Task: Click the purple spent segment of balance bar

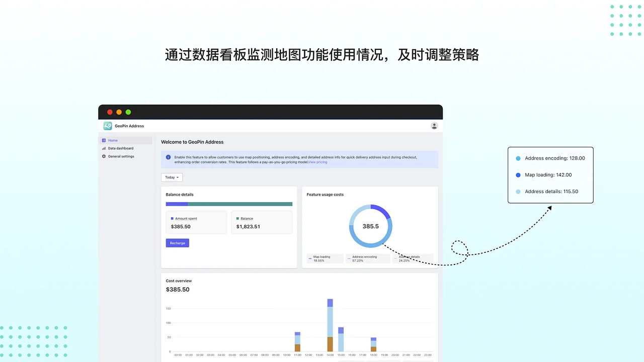Action: click(177, 204)
